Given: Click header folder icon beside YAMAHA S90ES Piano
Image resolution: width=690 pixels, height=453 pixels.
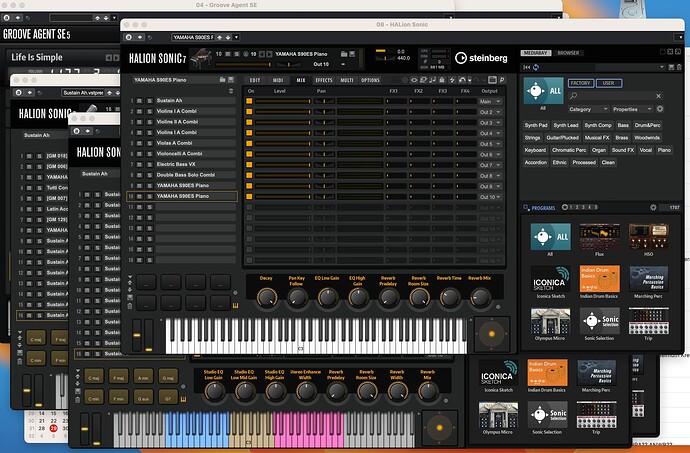Looking at the screenshot, I should click(x=344, y=54).
